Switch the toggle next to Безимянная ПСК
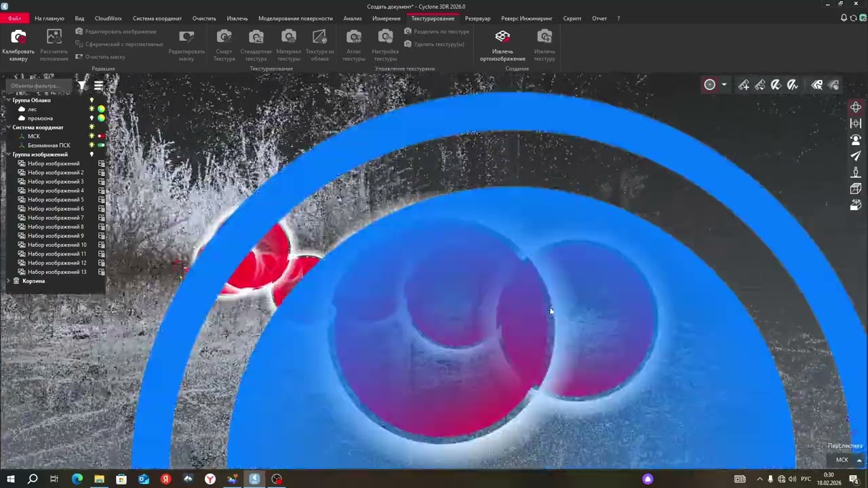The width and height of the screenshot is (868, 488). [101, 145]
